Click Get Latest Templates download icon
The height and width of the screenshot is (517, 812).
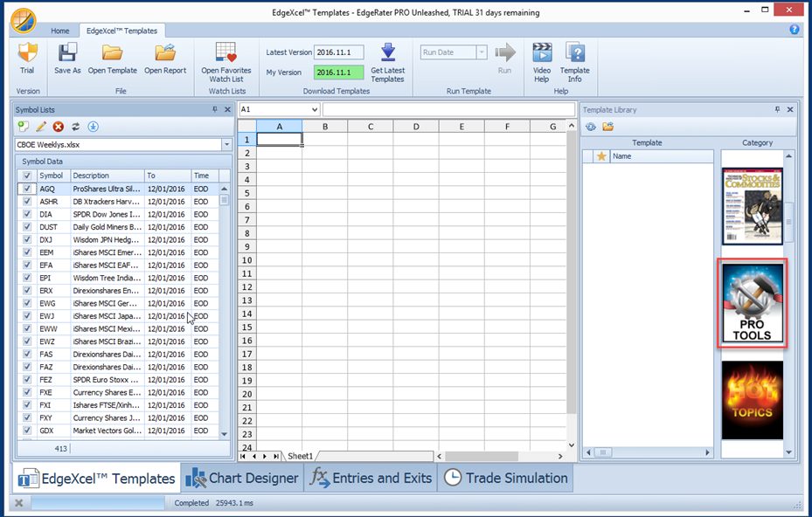[388, 52]
